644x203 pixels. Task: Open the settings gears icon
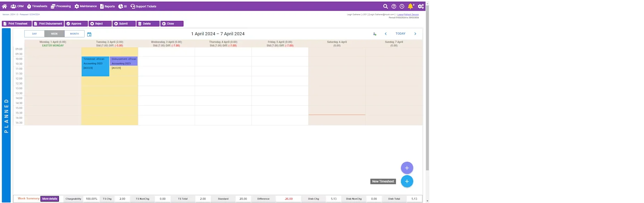tap(421, 6)
